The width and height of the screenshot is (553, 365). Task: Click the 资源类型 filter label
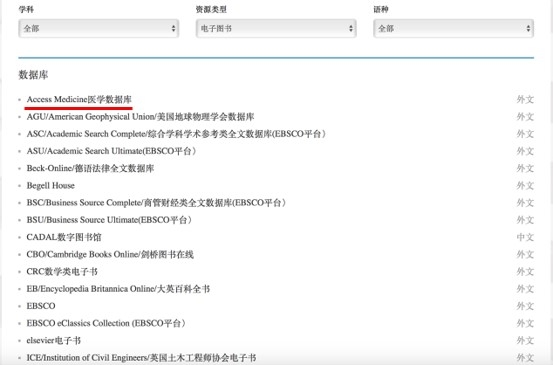pos(211,10)
